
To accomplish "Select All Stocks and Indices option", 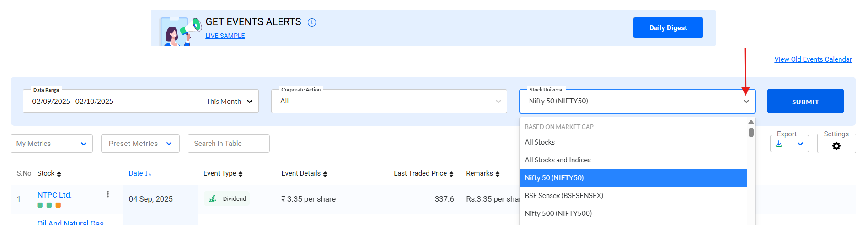I will pyautogui.click(x=633, y=160).
